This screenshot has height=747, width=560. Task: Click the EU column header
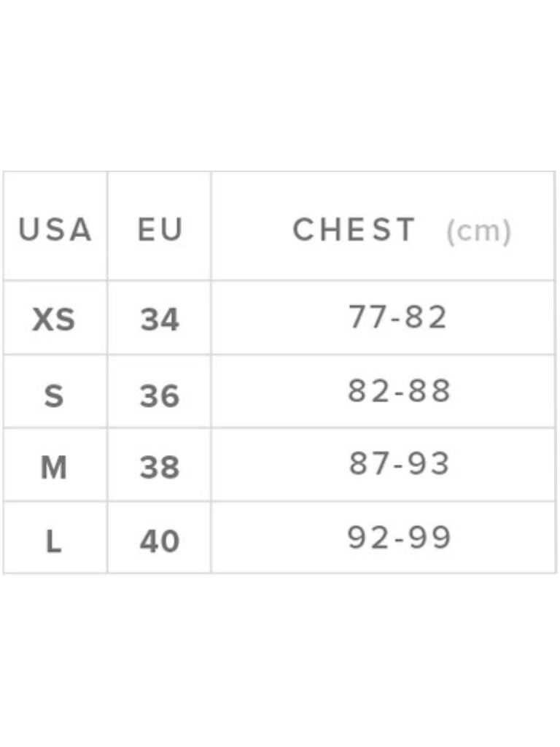pos(160,231)
